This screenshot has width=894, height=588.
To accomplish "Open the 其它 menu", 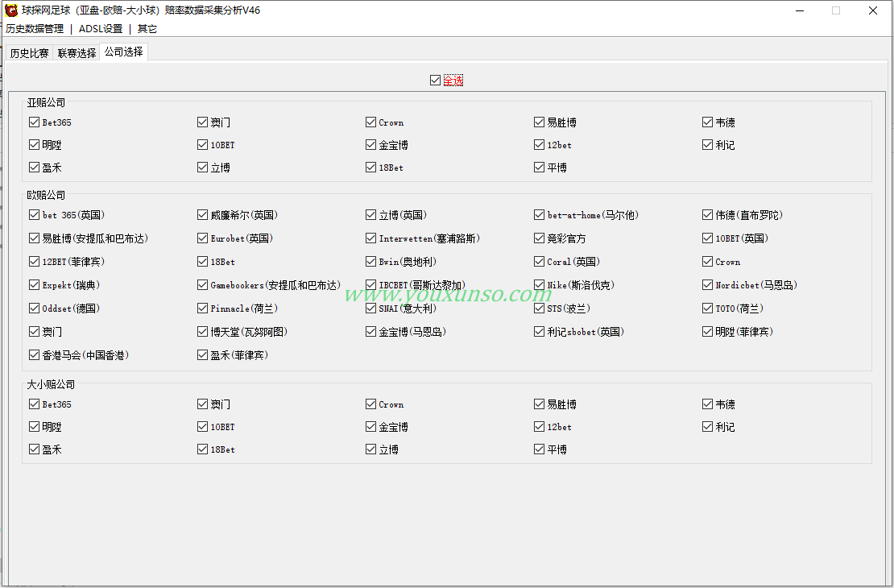I will coord(147,28).
